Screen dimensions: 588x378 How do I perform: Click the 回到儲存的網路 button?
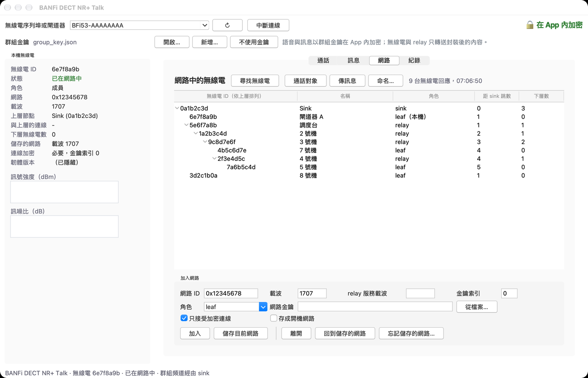click(345, 333)
